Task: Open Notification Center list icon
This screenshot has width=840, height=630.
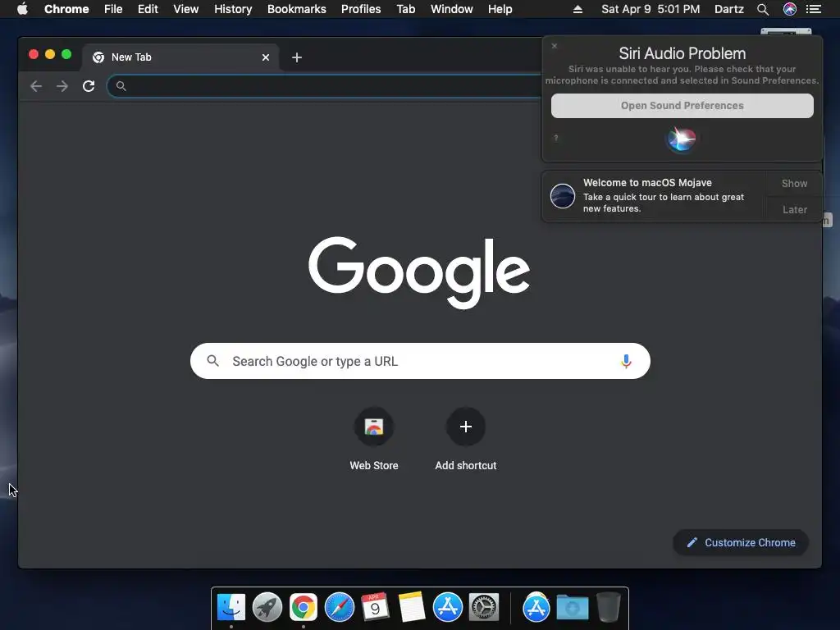Action: pyautogui.click(x=814, y=9)
